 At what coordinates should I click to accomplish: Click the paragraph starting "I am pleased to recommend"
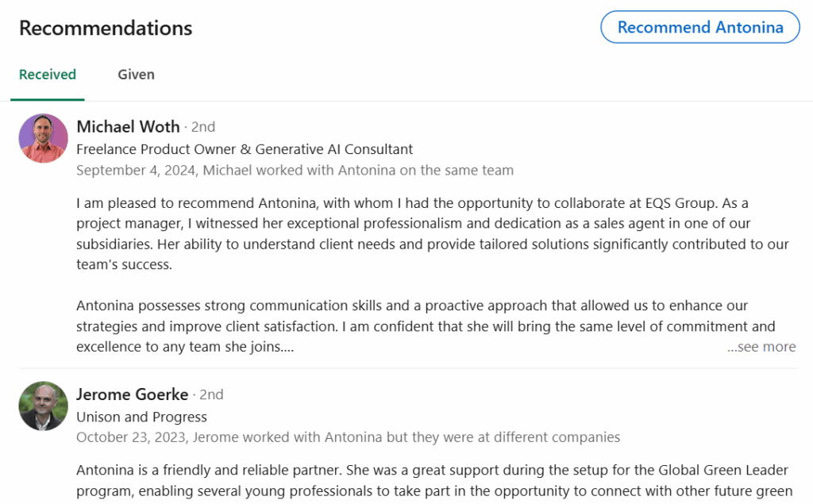pyautogui.click(x=433, y=234)
